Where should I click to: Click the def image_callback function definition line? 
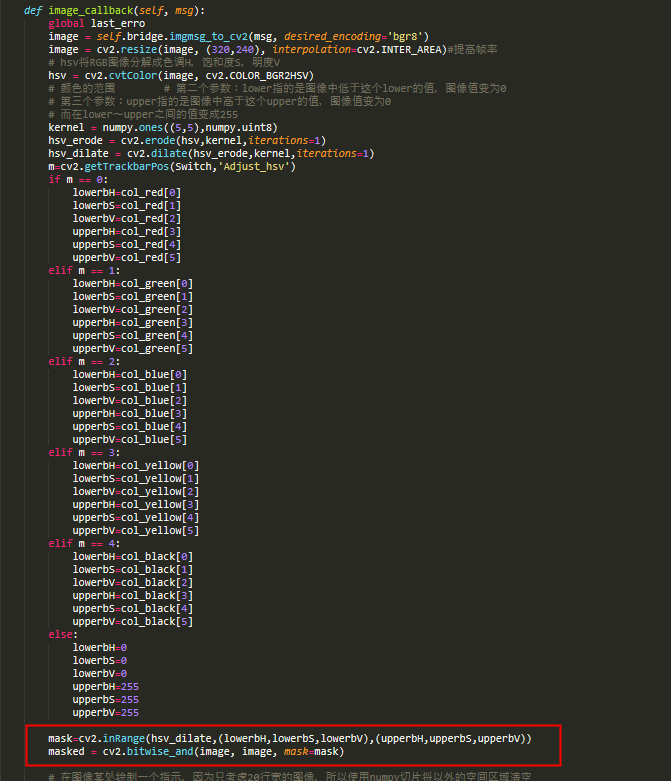[x=114, y=10]
